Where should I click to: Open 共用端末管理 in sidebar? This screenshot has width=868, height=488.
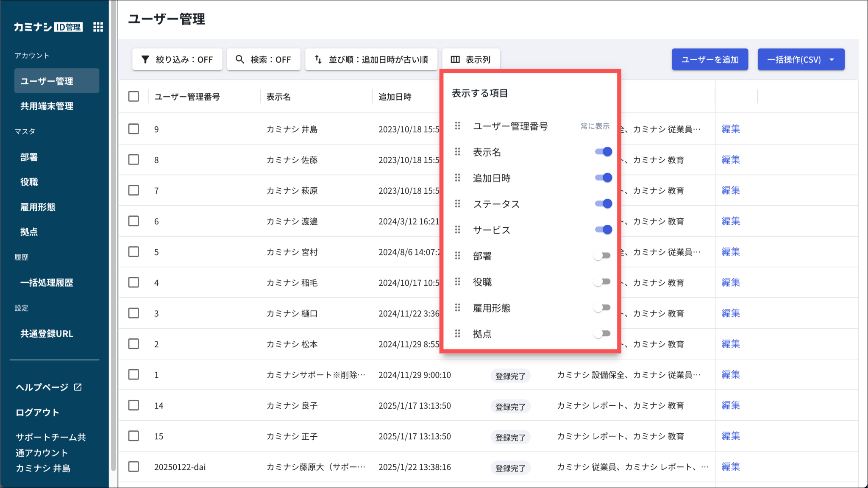(47, 106)
